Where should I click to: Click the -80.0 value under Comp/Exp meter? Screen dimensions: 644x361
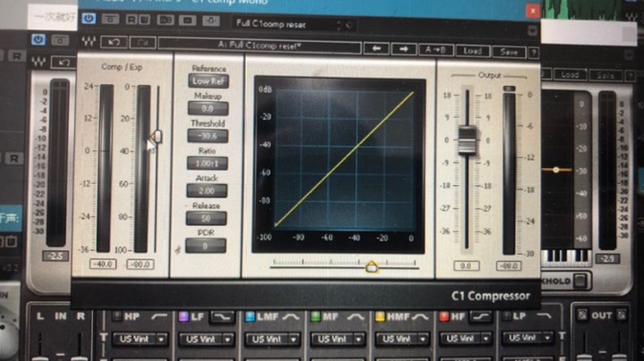(140, 264)
